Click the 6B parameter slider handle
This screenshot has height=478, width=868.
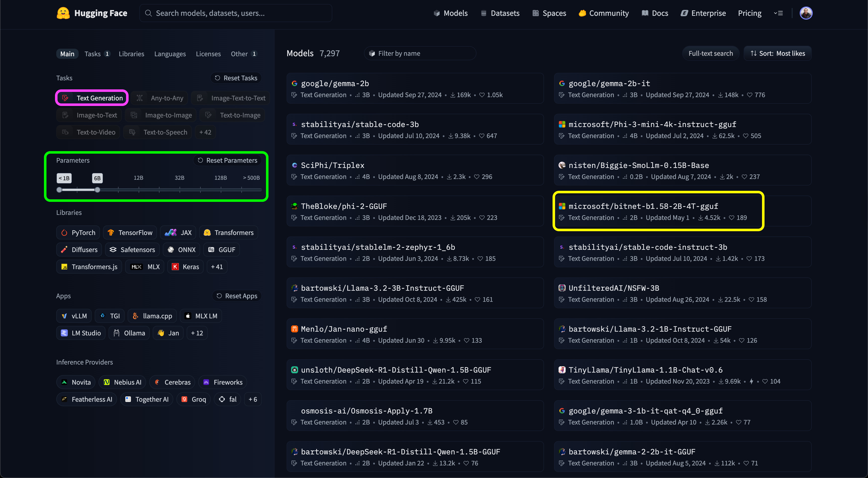click(97, 190)
